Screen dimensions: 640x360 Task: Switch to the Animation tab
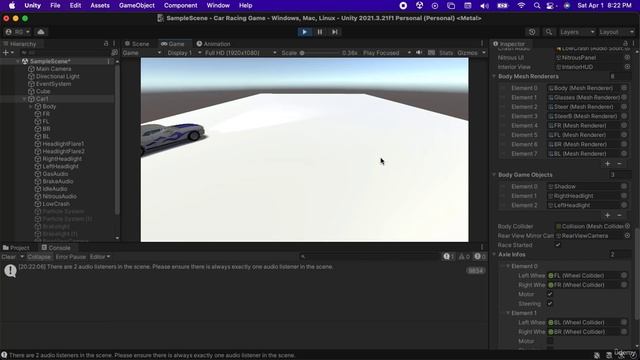(213, 44)
